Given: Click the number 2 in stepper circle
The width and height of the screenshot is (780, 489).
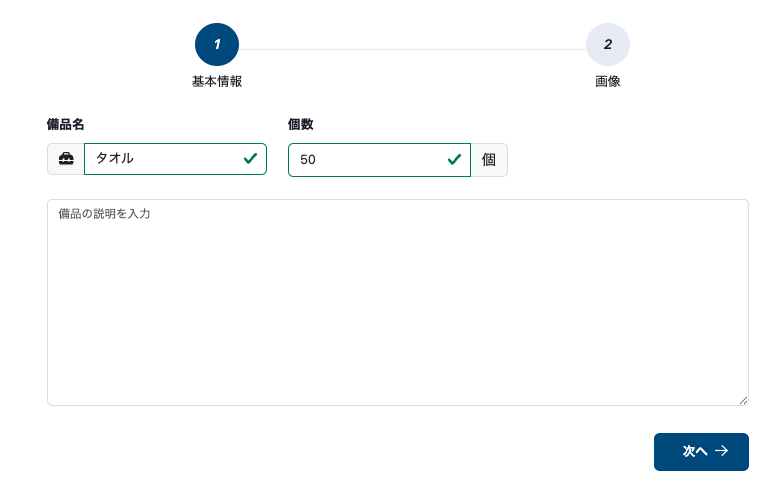Looking at the screenshot, I should pyautogui.click(x=608, y=44).
